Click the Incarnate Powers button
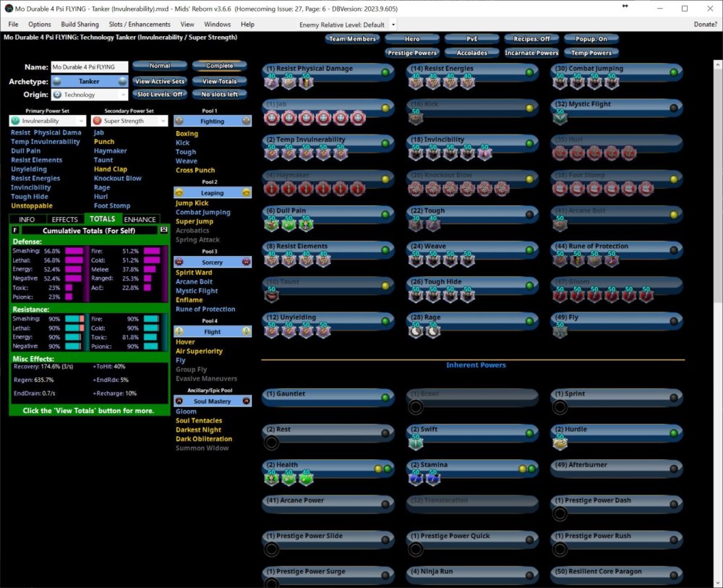 [x=531, y=53]
